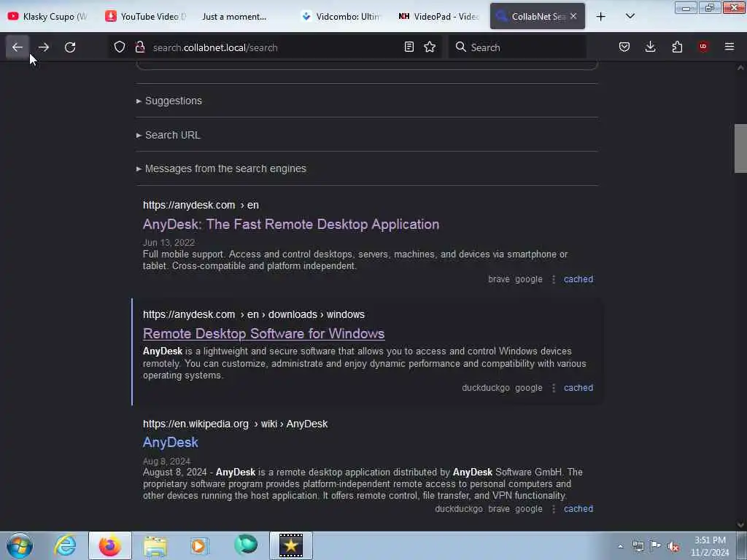Click the scrollbar up arrow
747x560 pixels.
pos(740,68)
